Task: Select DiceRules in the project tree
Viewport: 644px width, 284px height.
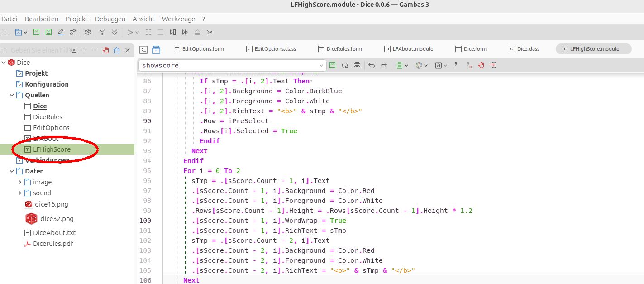Action: click(48, 117)
